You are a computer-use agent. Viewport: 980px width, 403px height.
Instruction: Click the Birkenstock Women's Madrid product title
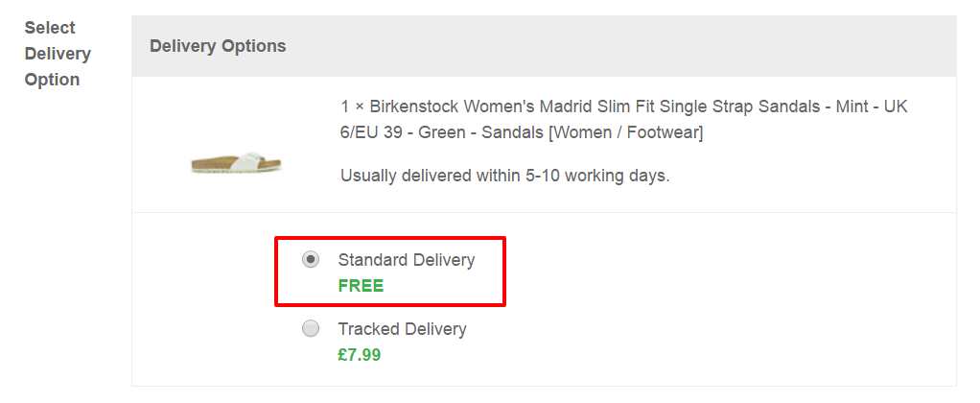pyautogui.click(x=623, y=120)
